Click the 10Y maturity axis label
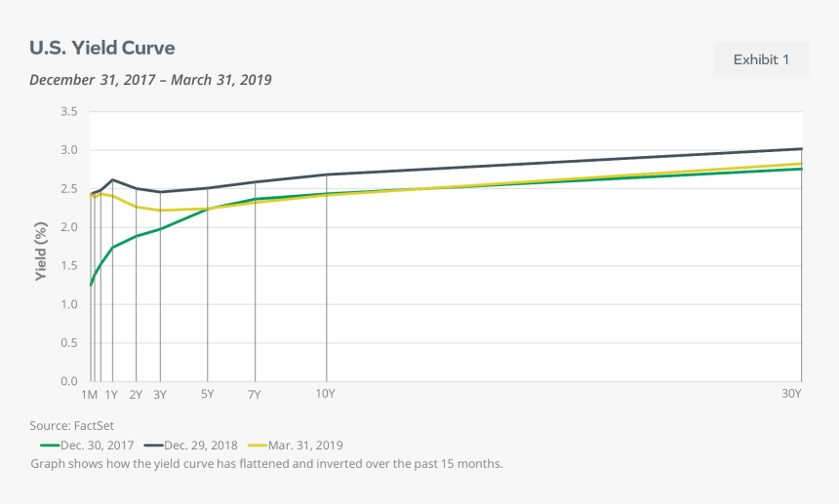This screenshot has height=504, width=839. (x=326, y=394)
